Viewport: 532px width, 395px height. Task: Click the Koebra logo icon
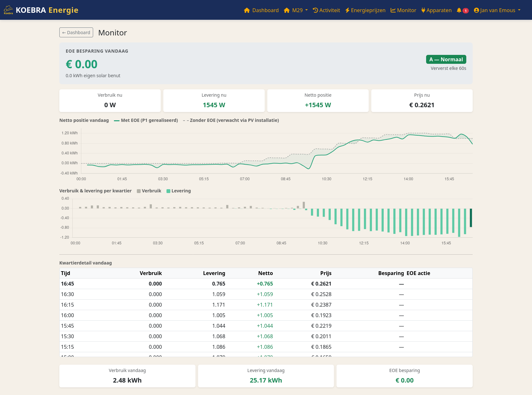8,10
